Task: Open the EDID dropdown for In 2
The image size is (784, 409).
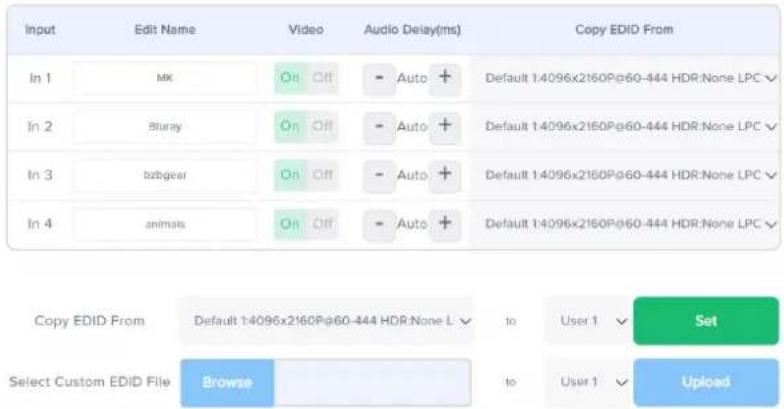Action: tap(630, 126)
